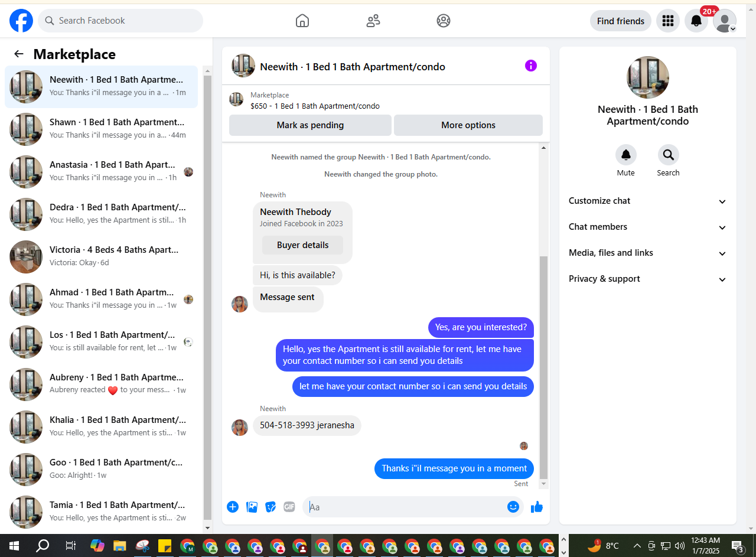Open more actions plus icon

(233, 507)
